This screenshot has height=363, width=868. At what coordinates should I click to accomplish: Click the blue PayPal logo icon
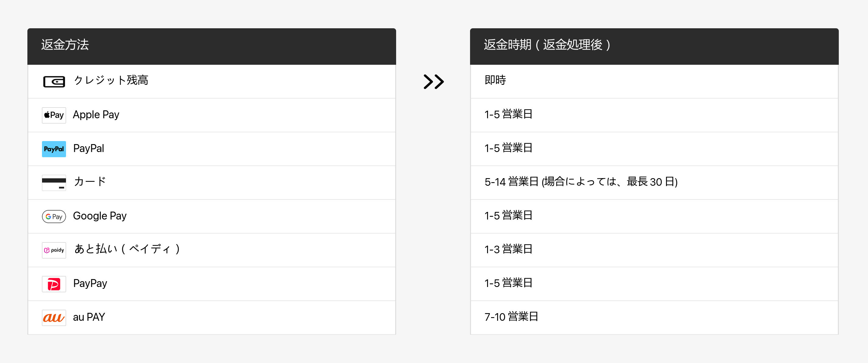point(54,149)
